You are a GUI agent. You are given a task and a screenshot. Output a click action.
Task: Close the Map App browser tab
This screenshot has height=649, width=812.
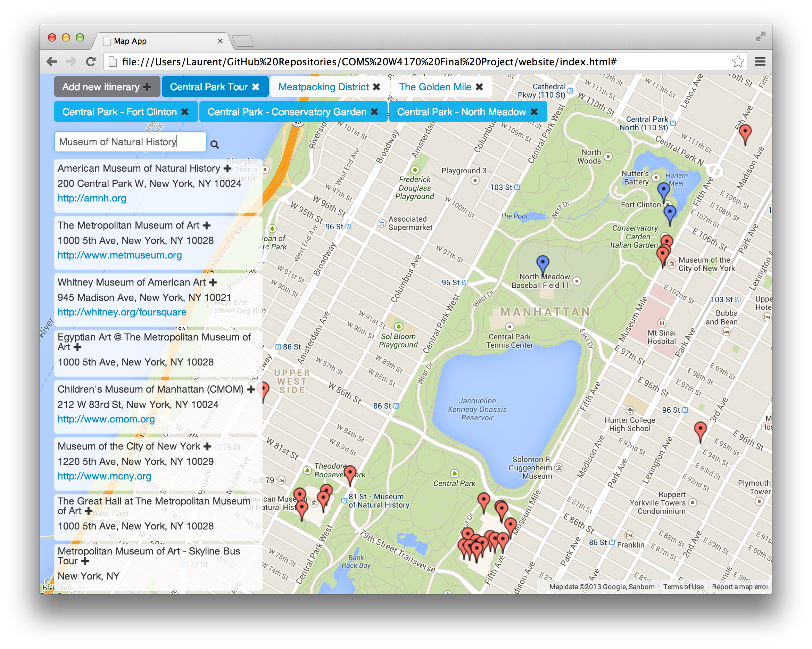[220, 41]
